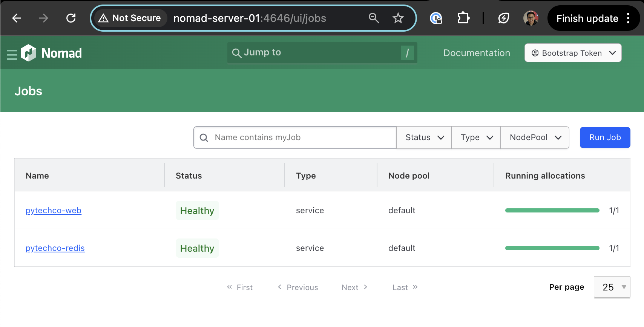Viewport: 644px width, 327px height.
Task: Open the Documentation link
Action: (x=477, y=53)
